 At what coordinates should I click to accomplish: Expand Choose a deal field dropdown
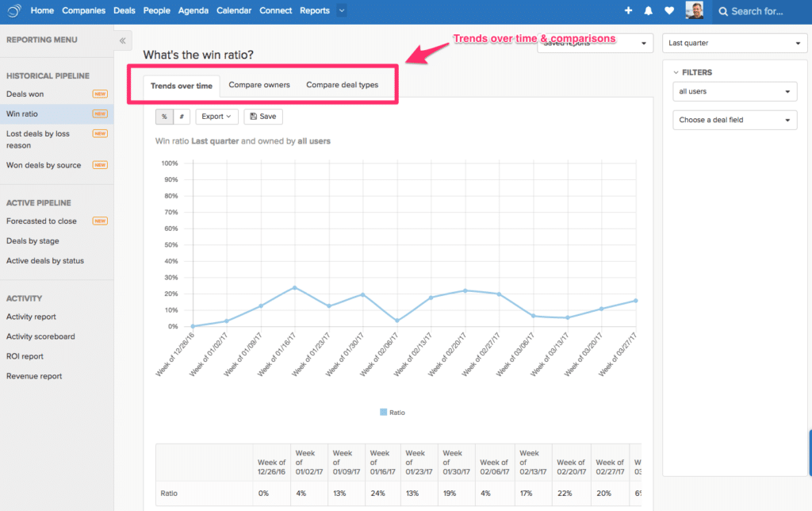click(x=734, y=121)
